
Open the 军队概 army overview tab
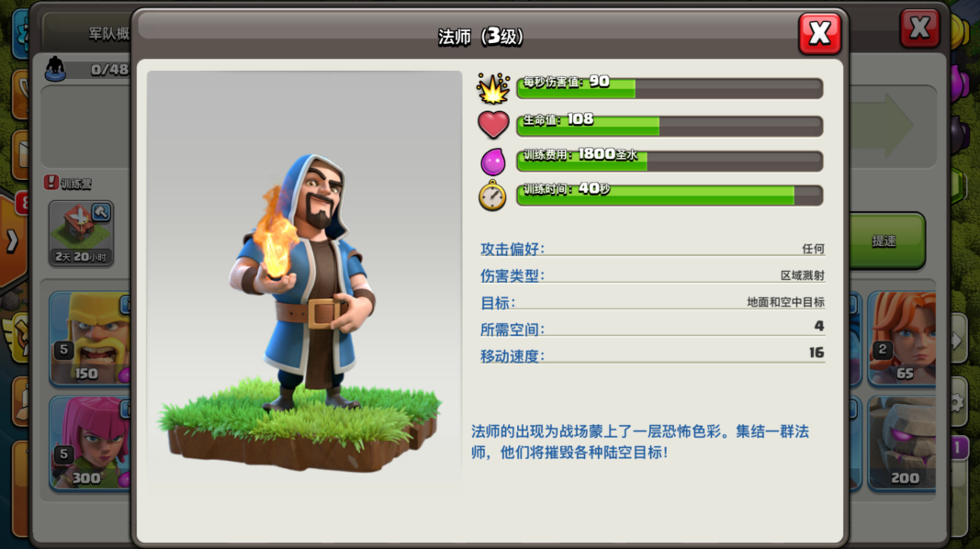tap(107, 34)
